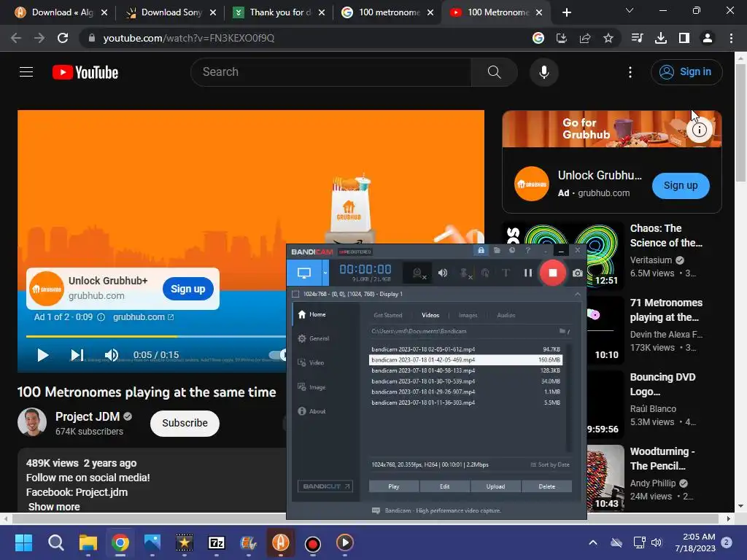Reload the page in Chrome

pyautogui.click(x=63, y=38)
